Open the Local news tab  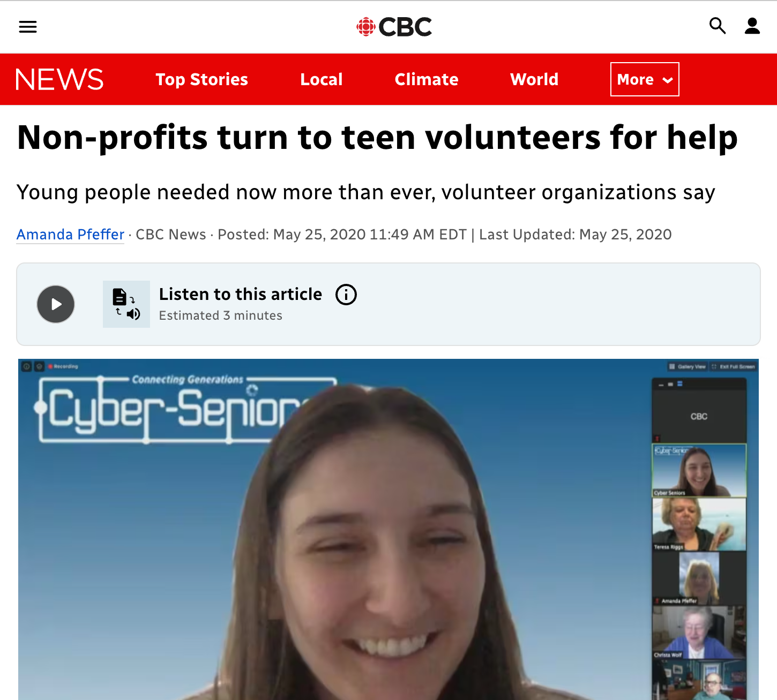coord(322,79)
